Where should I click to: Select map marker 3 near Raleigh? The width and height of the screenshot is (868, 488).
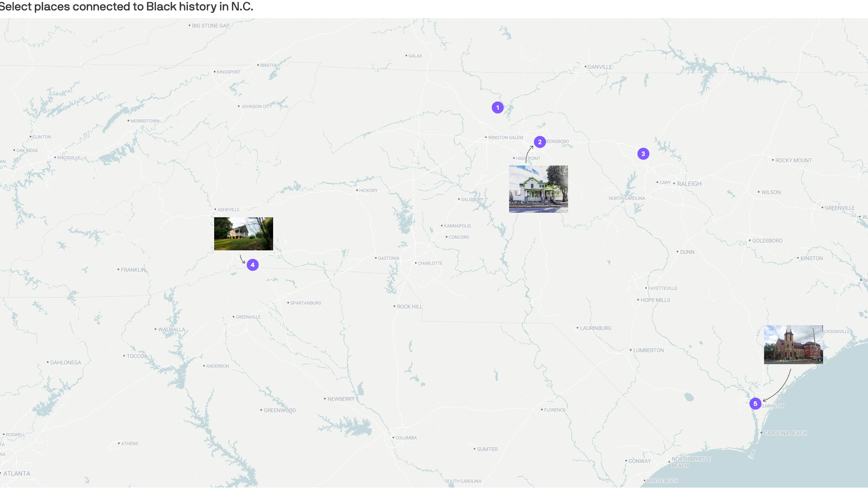(643, 154)
